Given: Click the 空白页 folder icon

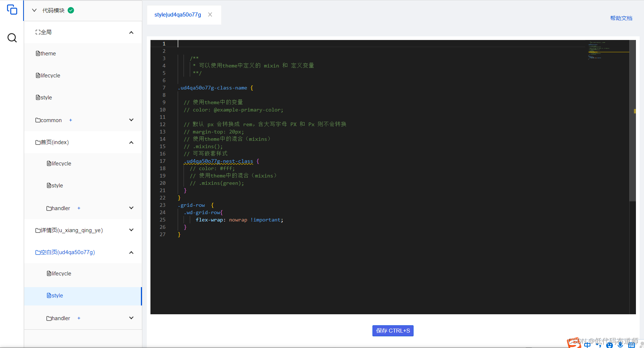Looking at the screenshot, I should point(38,252).
